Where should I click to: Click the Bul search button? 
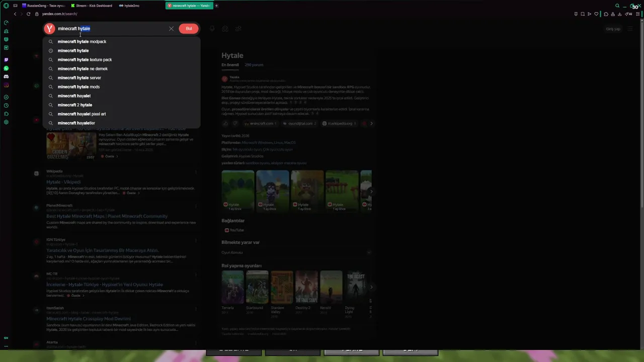[189, 29]
